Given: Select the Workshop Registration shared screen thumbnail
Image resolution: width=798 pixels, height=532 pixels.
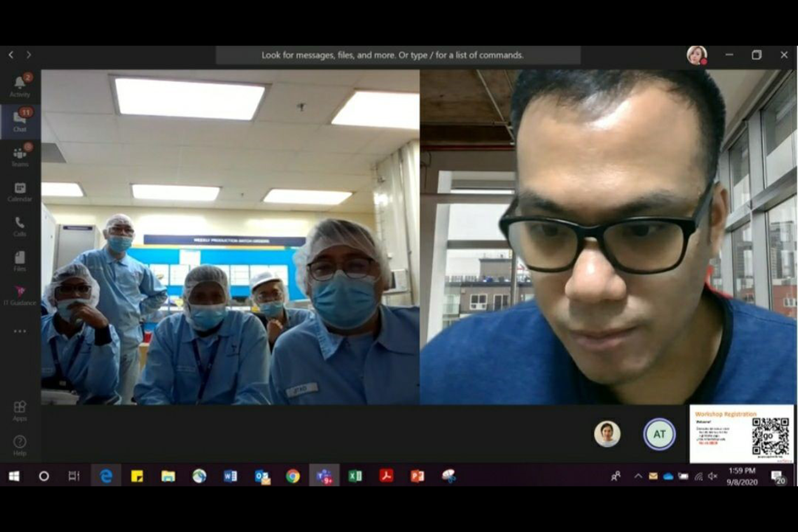Looking at the screenshot, I should 741,434.
